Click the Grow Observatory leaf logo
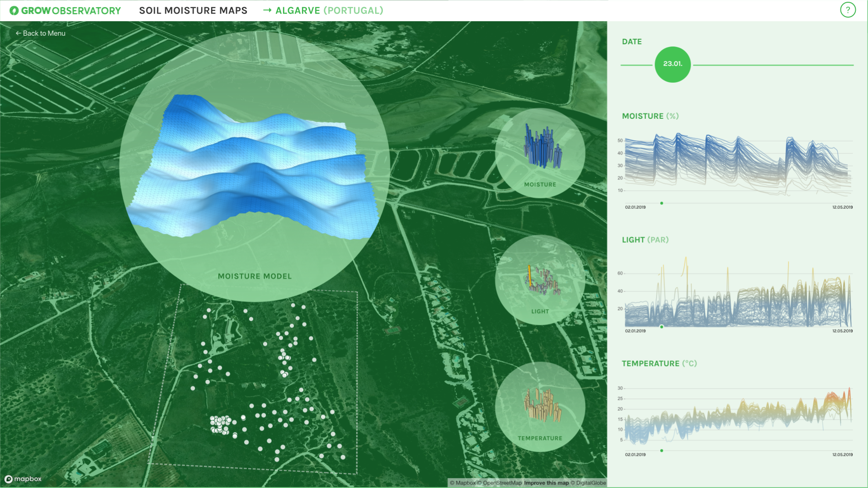Viewport: 868px width, 488px height. tap(14, 10)
